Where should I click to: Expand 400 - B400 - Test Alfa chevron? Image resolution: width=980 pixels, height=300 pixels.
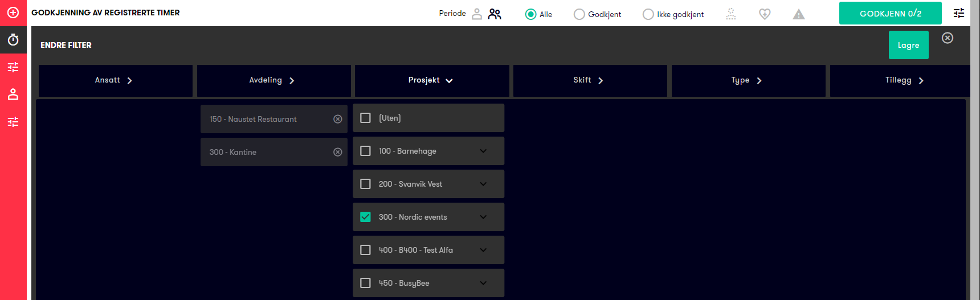click(483, 250)
